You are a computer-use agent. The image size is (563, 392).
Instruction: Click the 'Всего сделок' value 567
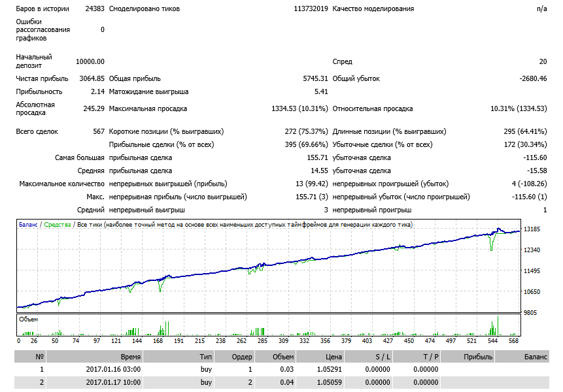pos(99,131)
